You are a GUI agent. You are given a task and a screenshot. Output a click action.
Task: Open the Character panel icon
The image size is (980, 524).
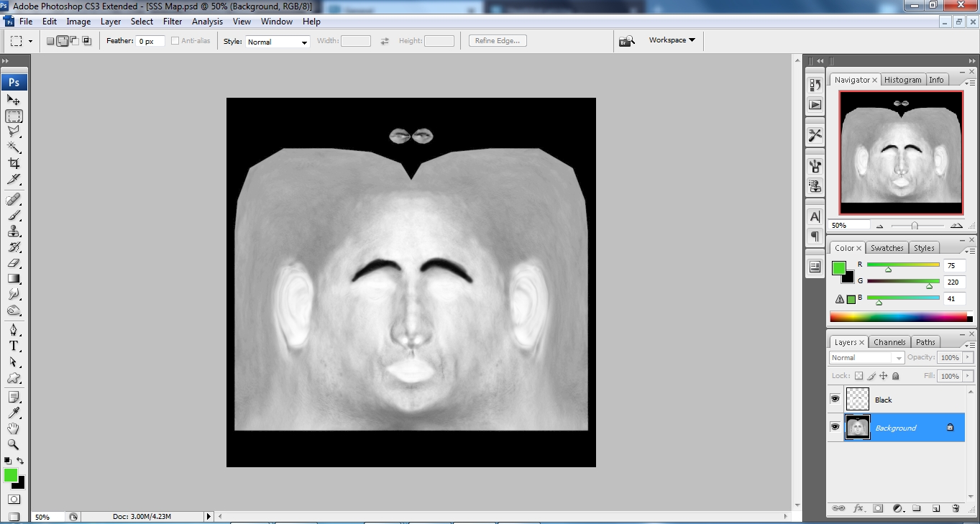815,216
